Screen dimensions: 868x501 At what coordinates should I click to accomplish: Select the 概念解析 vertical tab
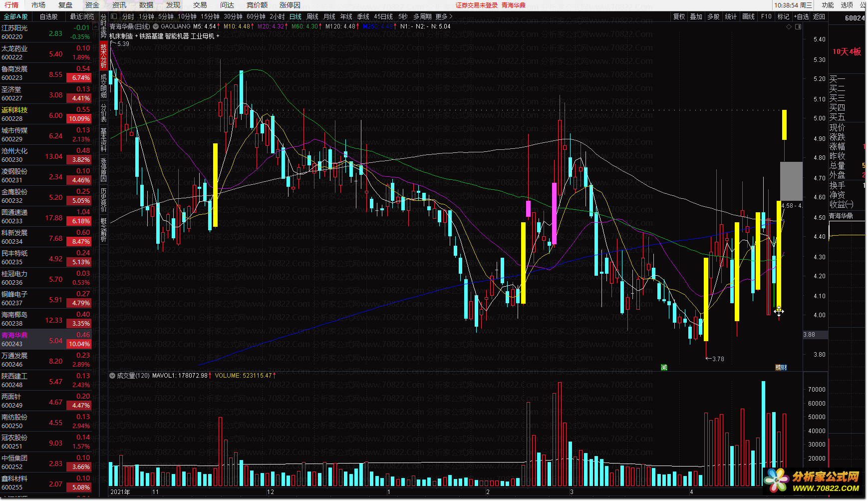(x=103, y=229)
